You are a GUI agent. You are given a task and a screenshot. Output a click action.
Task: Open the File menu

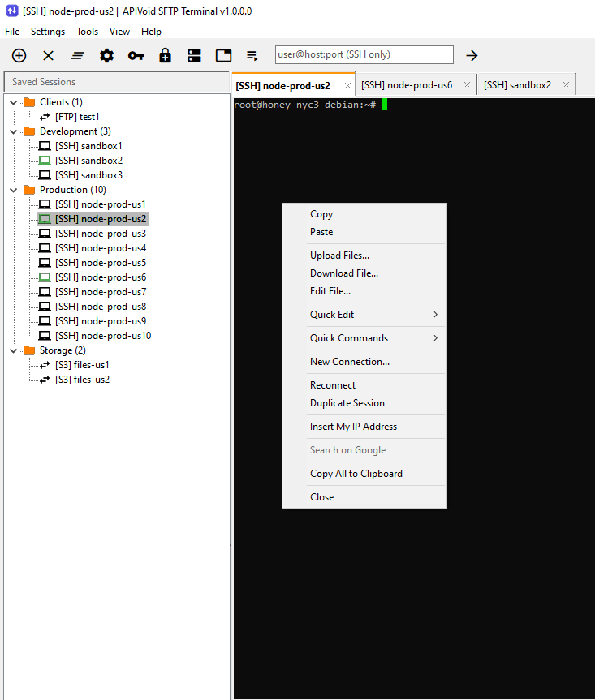coord(12,32)
